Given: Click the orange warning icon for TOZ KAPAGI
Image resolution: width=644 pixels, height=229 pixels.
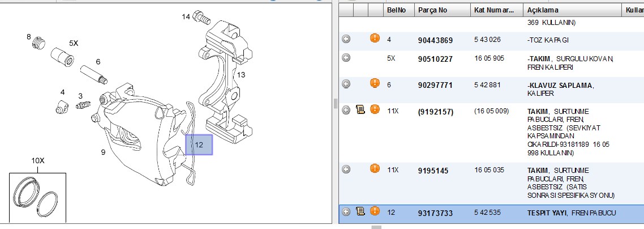Looking at the screenshot, I should point(375,38).
